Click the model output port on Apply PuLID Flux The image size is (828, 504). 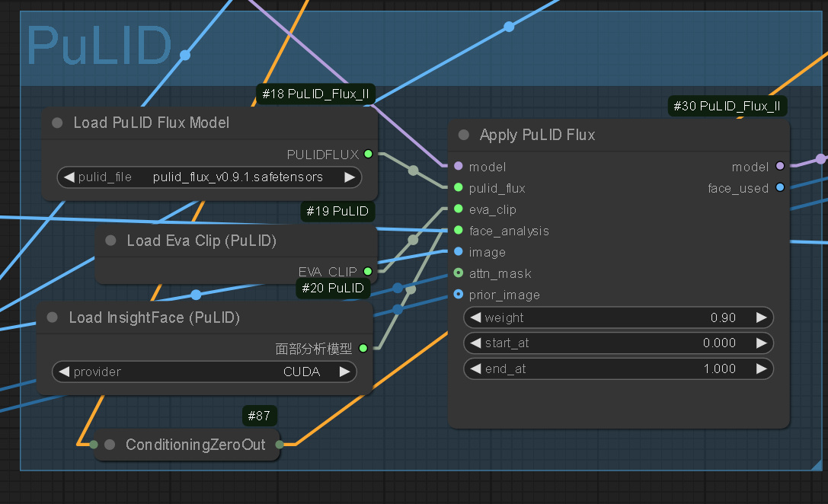click(x=778, y=167)
